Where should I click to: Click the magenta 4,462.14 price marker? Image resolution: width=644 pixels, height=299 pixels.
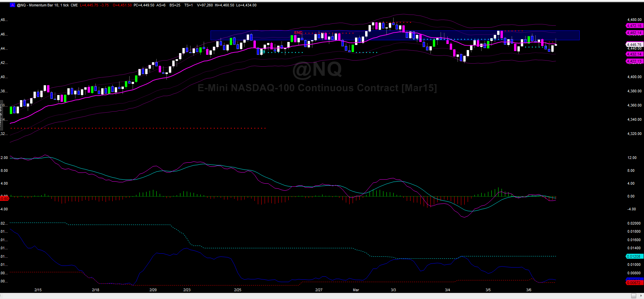click(634, 33)
